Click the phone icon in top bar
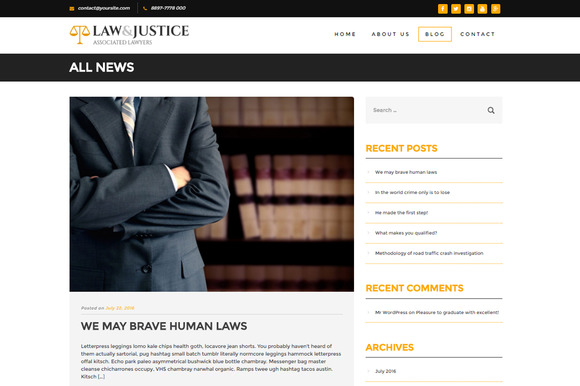The image size is (580, 386). (145, 8)
